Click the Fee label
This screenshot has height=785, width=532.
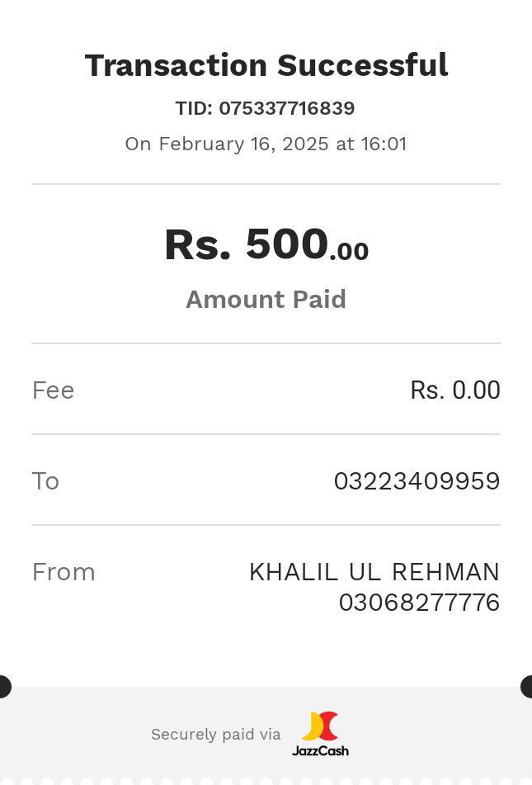(53, 390)
